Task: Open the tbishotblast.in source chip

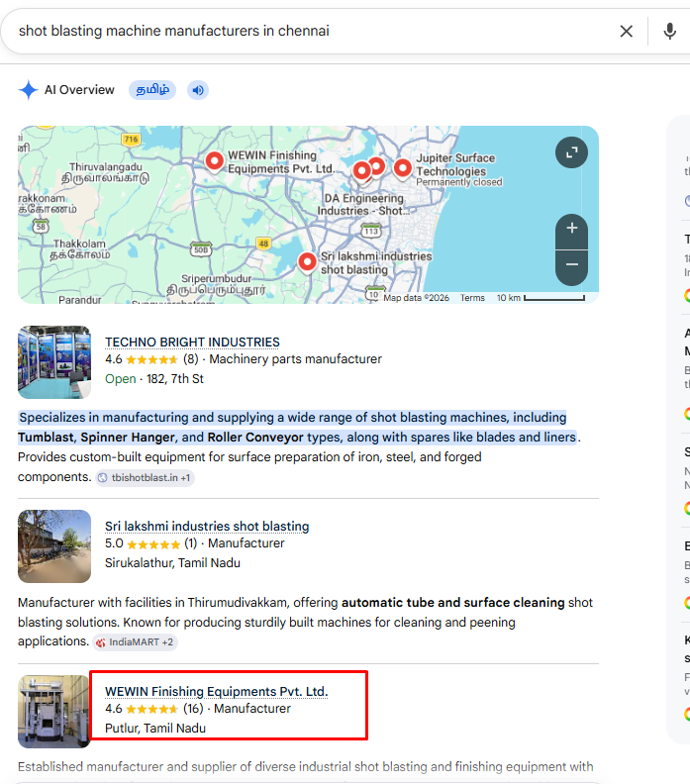Action: click(145, 477)
